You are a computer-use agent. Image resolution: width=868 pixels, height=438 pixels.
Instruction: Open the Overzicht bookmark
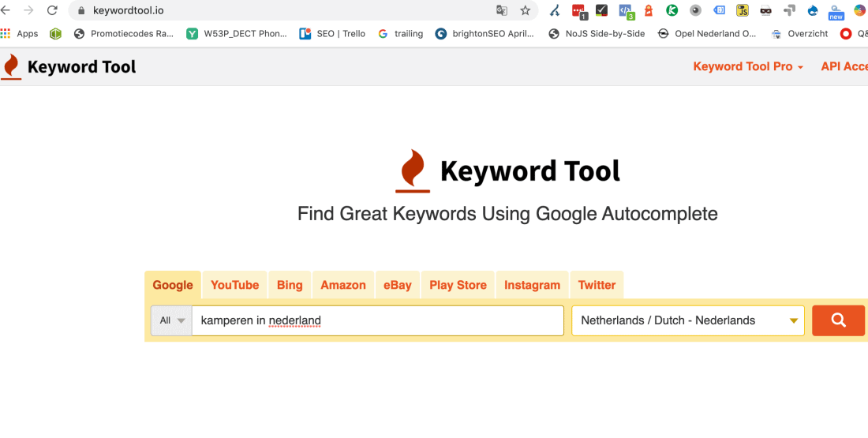pos(800,34)
